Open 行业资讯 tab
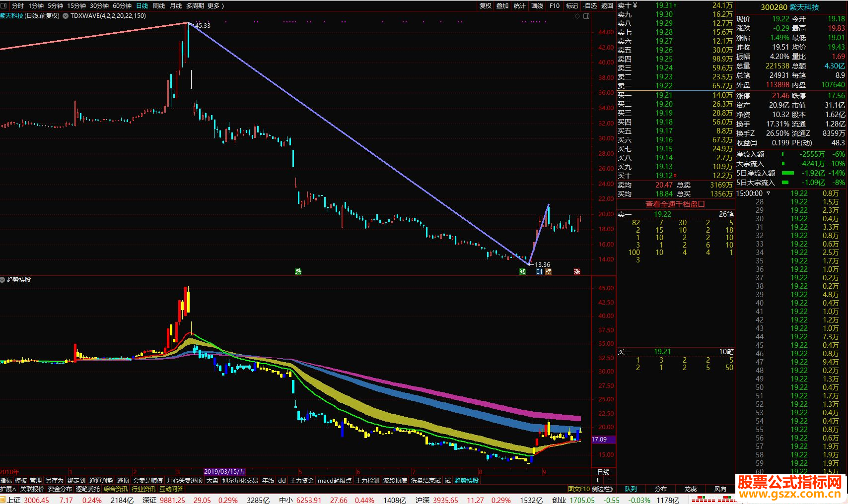The width and height of the screenshot is (848, 504). [x=143, y=489]
